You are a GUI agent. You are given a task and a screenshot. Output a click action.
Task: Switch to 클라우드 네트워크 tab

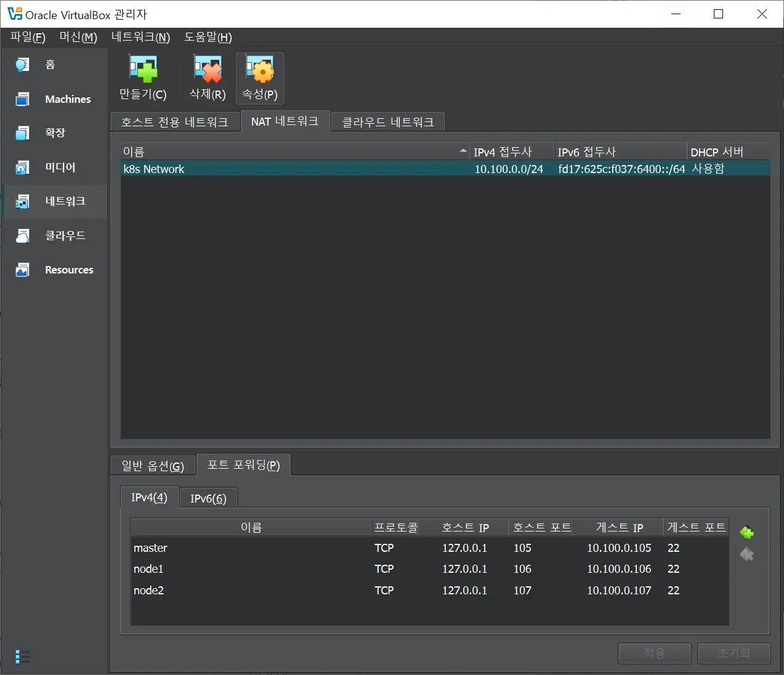click(x=388, y=122)
